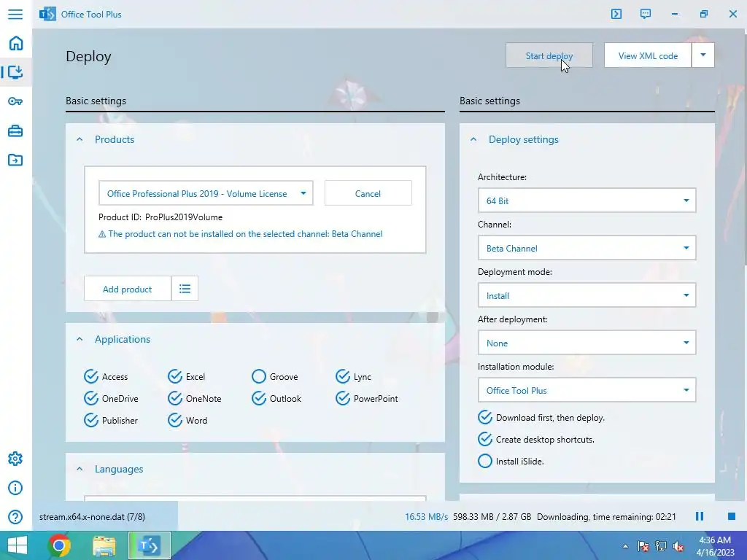Open the Installation module dropdown
This screenshot has height=560, width=747.
pyautogui.click(x=587, y=391)
